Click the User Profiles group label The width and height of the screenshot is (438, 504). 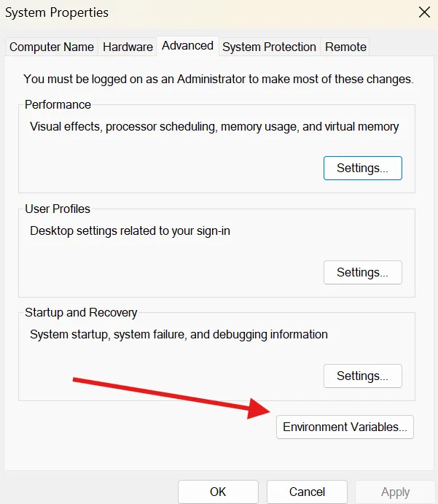(x=58, y=209)
